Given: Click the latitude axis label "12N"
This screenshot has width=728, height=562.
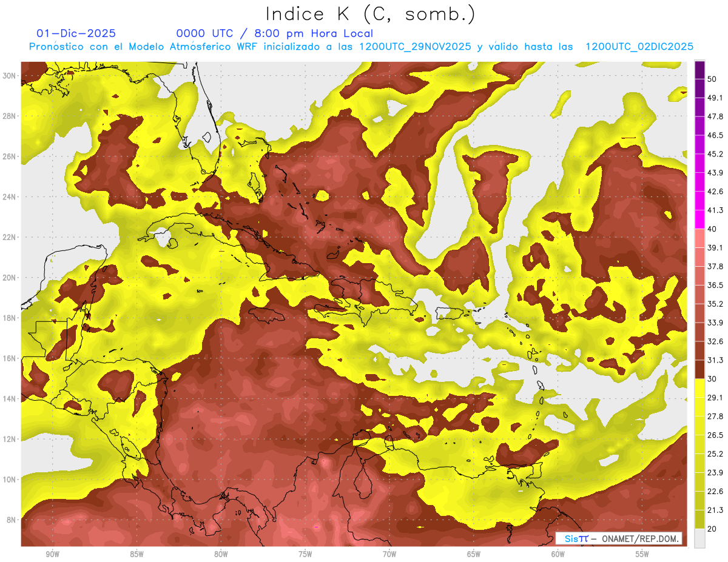Looking at the screenshot, I should (10, 439).
